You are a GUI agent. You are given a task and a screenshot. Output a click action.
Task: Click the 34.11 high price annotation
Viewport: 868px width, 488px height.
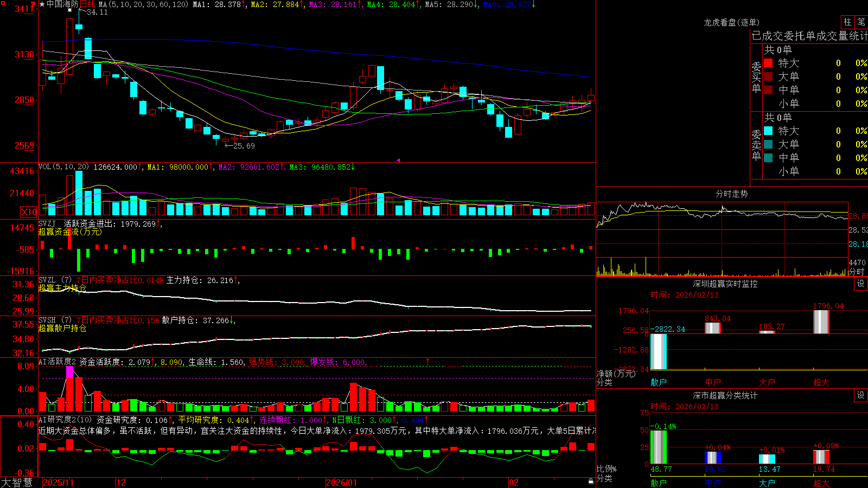tap(97, 12)
